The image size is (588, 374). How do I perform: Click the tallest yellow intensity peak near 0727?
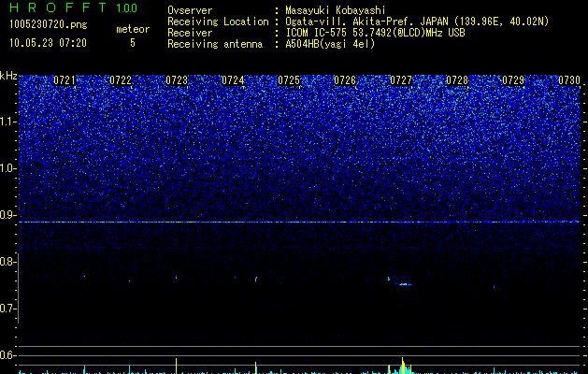402,366
